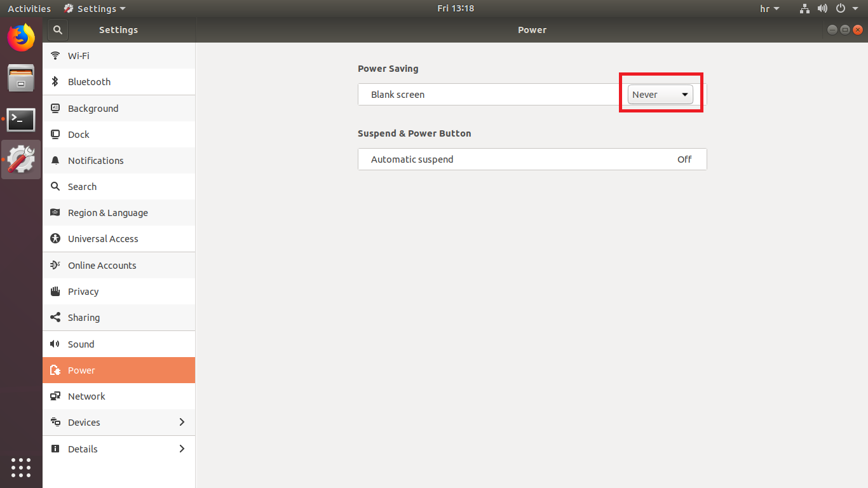Click the Region & Language camera-like icon

point(55,213)
